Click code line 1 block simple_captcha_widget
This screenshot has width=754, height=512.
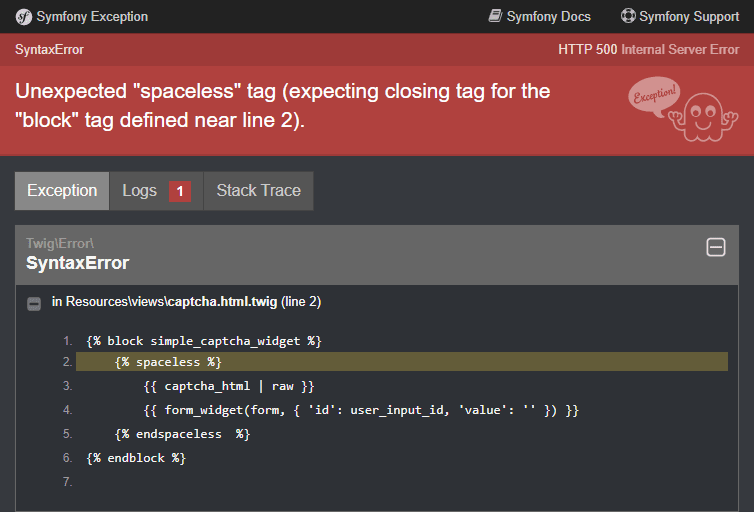tap(204, 341)
